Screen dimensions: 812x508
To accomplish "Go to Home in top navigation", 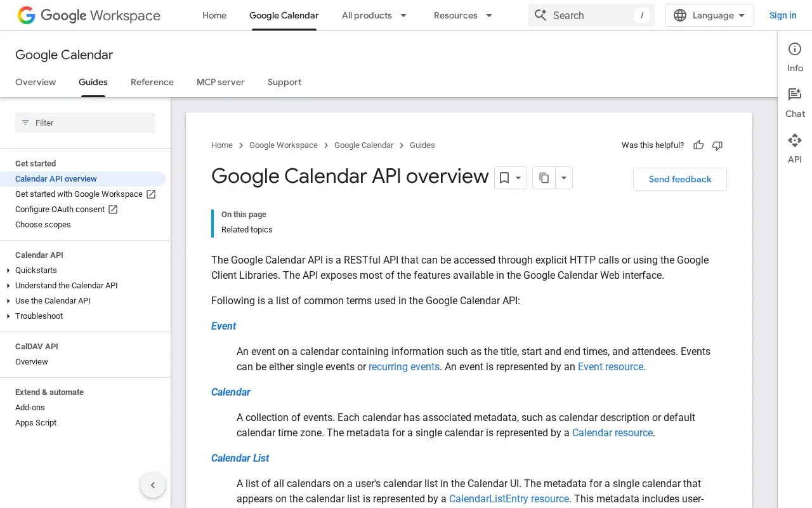I will [214, 15].
